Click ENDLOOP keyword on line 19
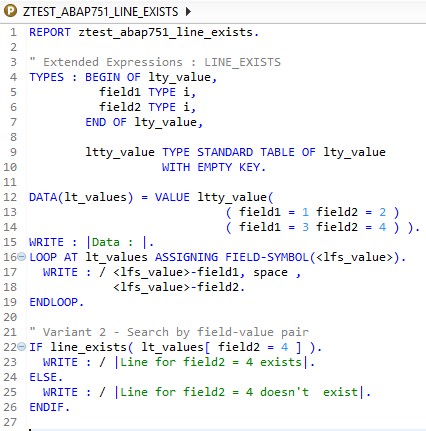This screenshot has height=431, width=426. click(53, 302)
